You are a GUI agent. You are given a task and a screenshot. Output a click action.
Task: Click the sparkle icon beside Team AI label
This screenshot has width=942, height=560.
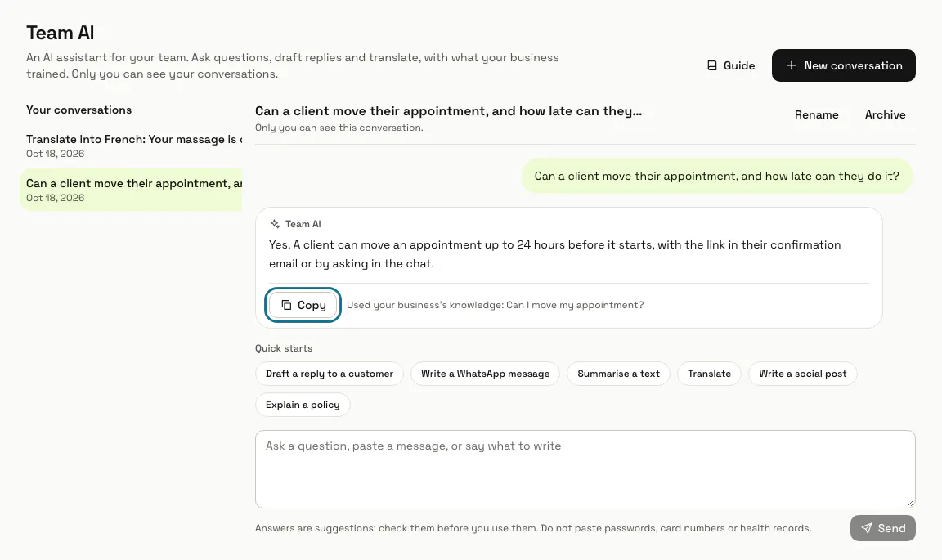point(275,224)
